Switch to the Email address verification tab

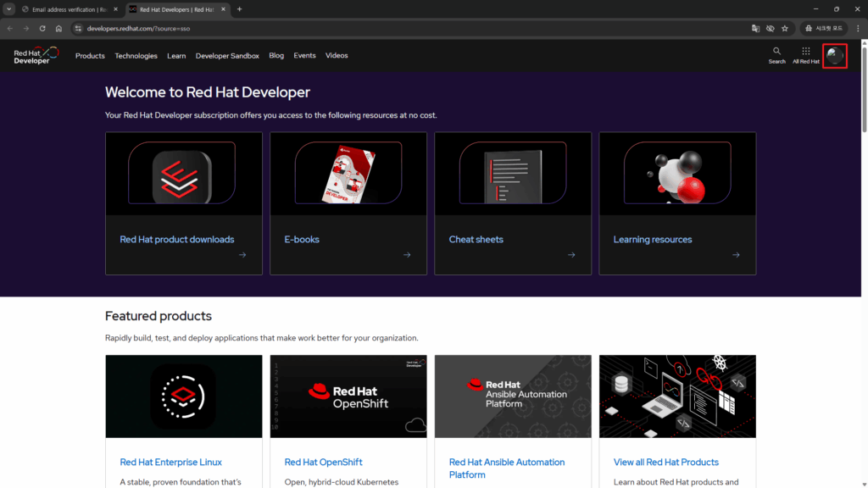(70, 9)
